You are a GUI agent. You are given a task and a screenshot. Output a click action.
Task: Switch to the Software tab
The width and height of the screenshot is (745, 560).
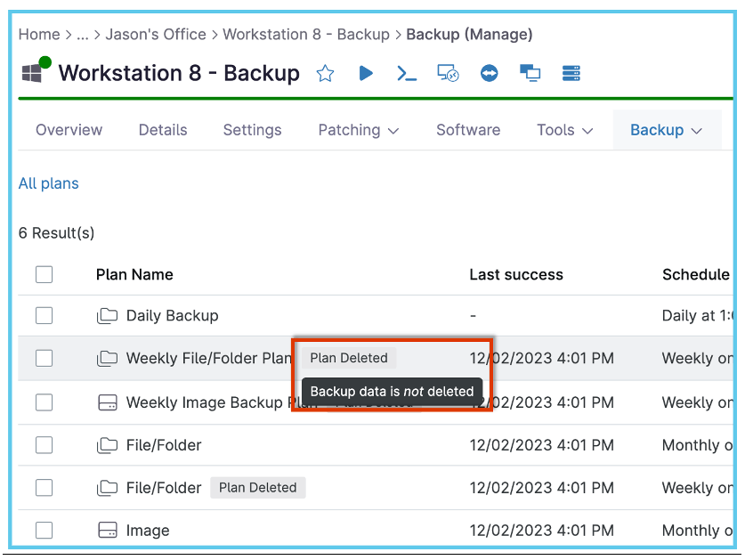(468, 130)
